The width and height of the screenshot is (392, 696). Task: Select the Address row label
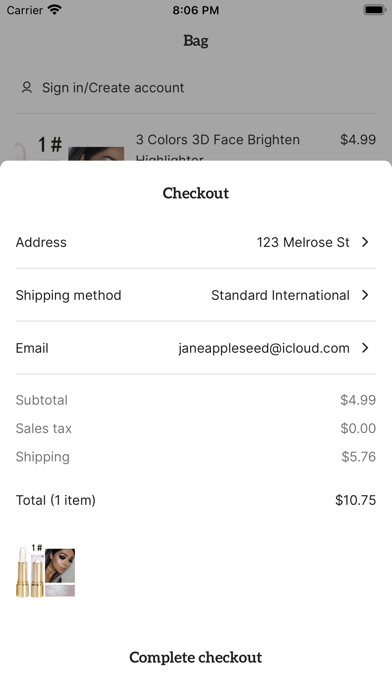click(41, 242)
